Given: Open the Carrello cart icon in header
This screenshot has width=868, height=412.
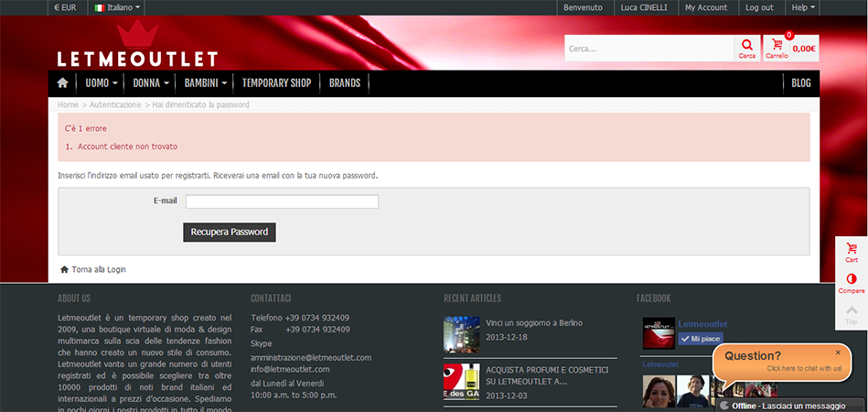Looking at the screenshot, I should pyautogui.click(x=777, y=49).
